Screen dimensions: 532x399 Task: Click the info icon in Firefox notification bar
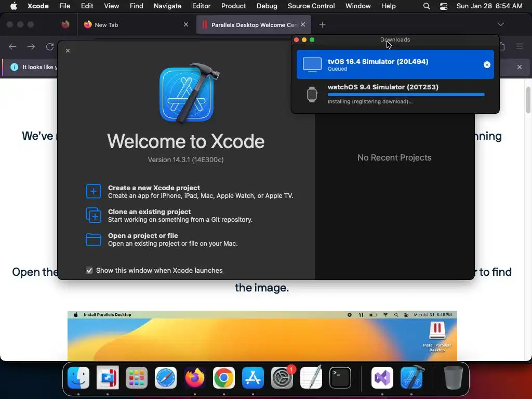(14, 67)
